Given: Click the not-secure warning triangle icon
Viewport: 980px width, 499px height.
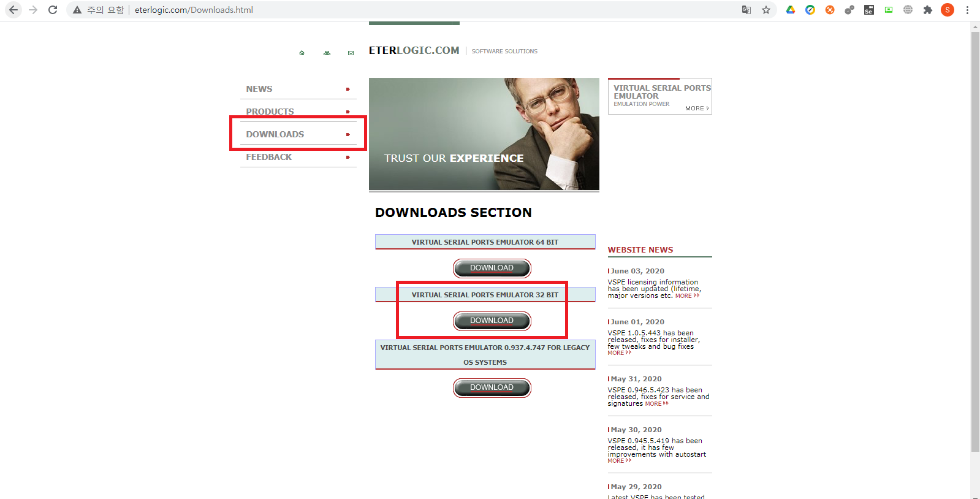Looking at the screenshot, I should click(x=77, y=10).
